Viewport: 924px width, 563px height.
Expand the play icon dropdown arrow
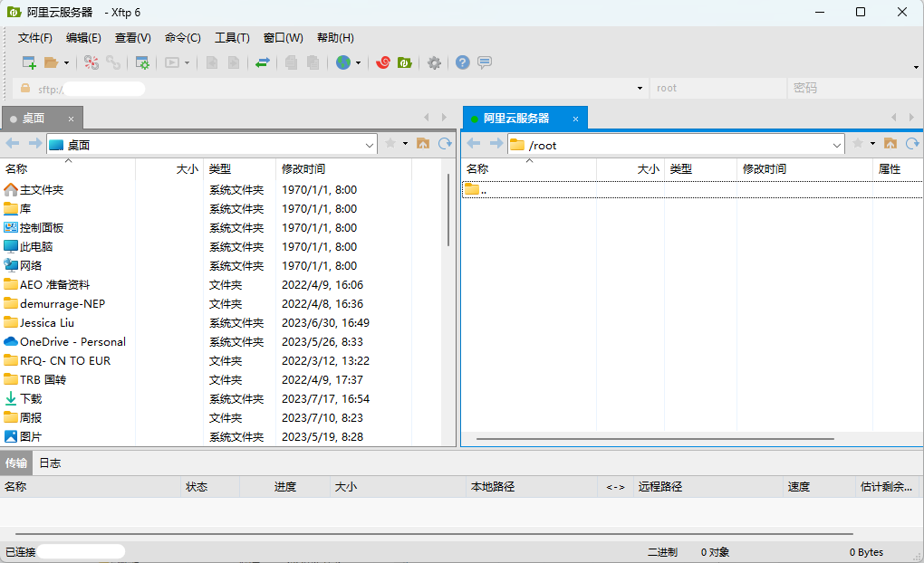(x=187, y=62)
